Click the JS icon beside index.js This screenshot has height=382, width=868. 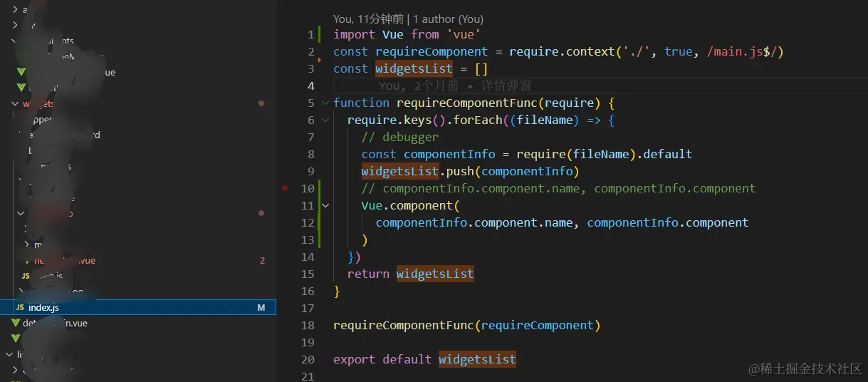tap(19, 308)
